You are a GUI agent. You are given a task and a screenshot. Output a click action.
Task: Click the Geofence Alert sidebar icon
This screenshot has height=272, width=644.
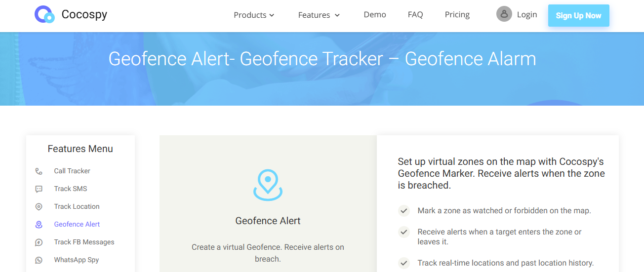39,225
